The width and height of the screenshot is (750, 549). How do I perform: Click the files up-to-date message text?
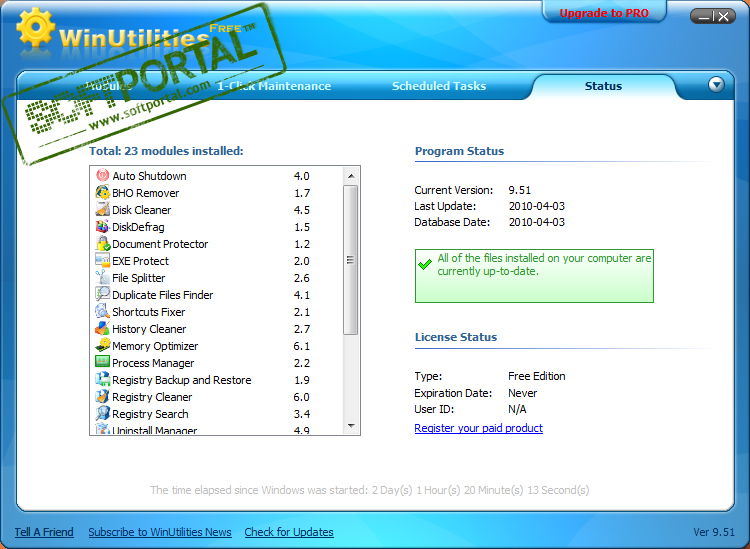click(544, 264)
